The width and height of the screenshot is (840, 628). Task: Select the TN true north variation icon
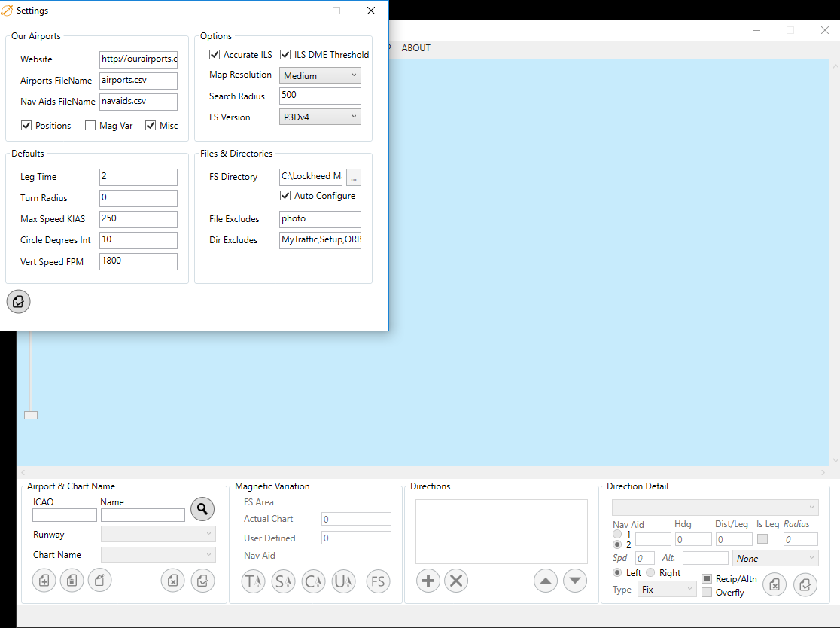click(254, 581)
